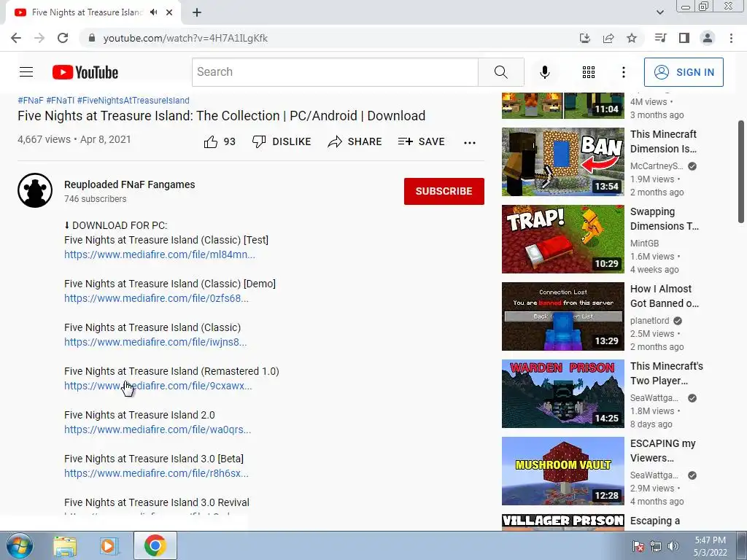Open the #FiveNightsAtTreasureIsland hashtag

point(133,101)
